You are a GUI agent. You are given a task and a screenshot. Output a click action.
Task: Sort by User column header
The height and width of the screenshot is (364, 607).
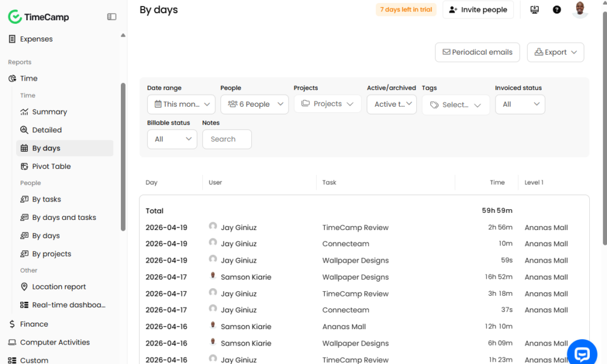[x=215, y=183]
